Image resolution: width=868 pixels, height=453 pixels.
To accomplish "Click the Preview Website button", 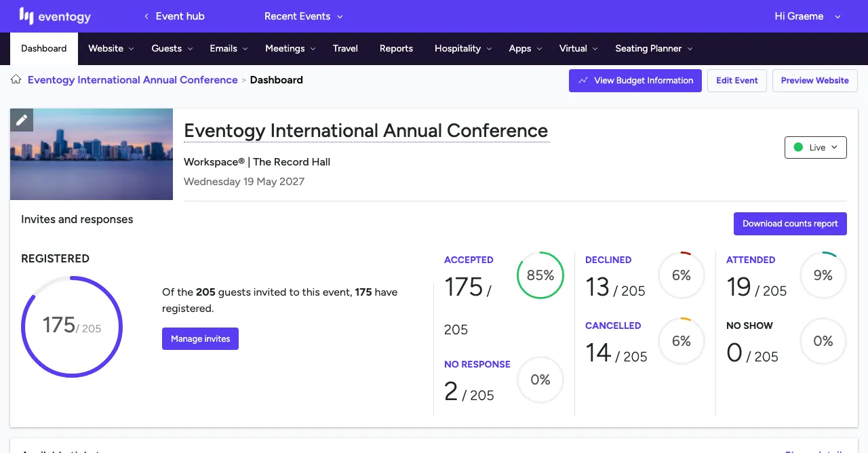I will pos(814,81).
